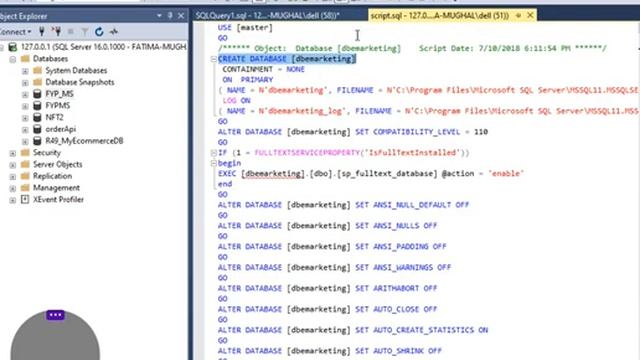Click the purple three-dots overlay button

click(55, 315)
